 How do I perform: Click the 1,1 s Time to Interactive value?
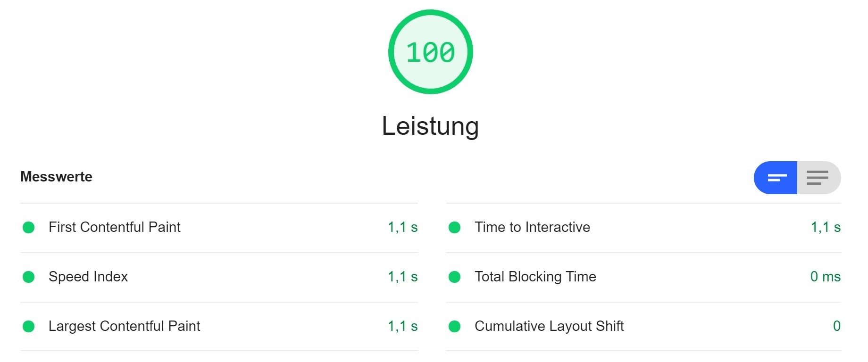tap(826, 227)
